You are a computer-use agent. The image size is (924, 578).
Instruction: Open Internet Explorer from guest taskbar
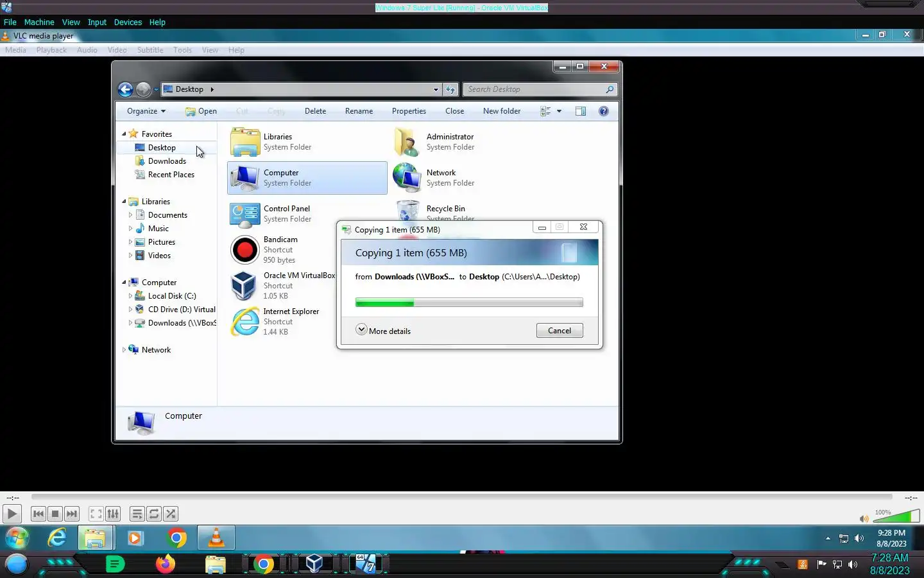57,538
